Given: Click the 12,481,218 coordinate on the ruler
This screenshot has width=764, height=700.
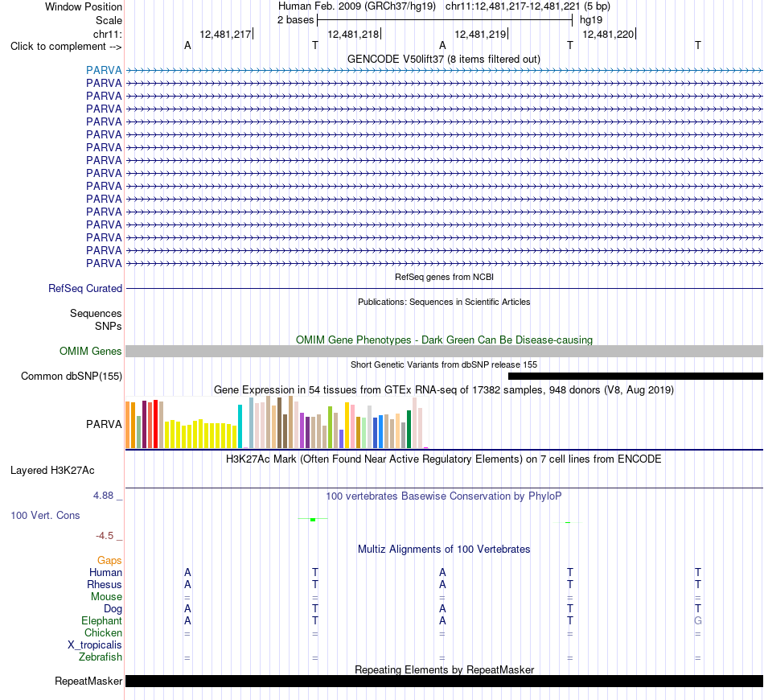Looking at the screenshot, I should pyautogui.click(x=353, y=34).
